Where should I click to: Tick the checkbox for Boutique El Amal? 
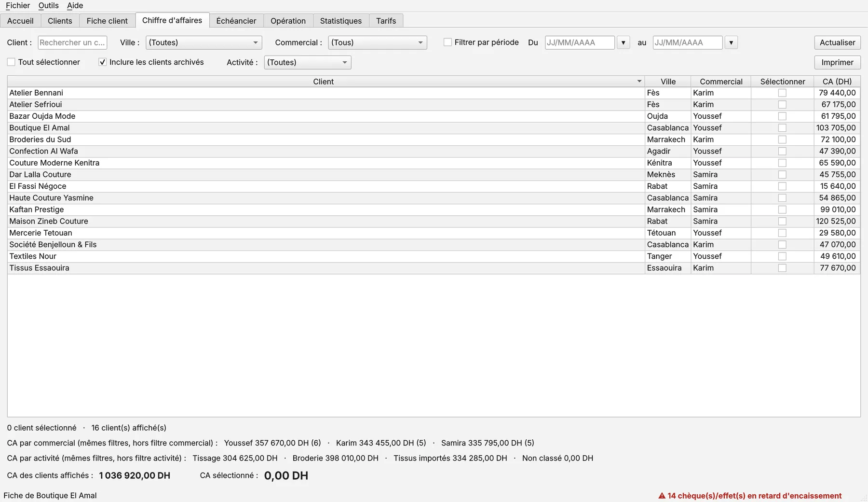[782, 128]
